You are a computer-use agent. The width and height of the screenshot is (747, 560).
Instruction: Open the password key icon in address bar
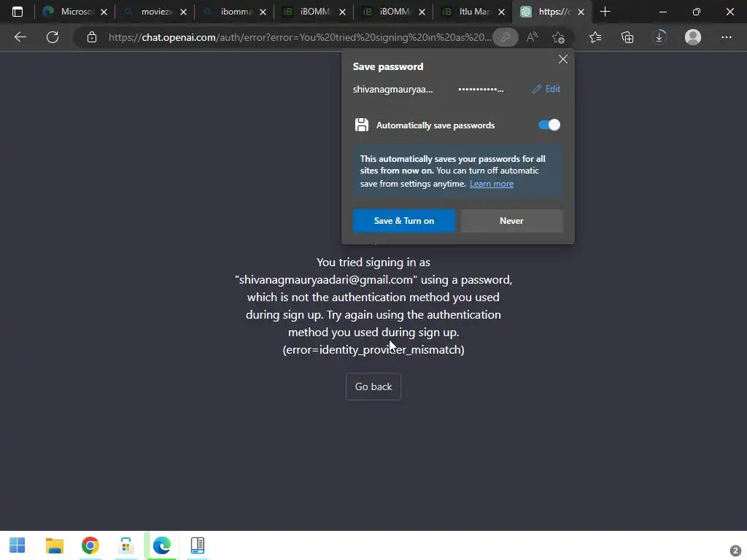tap(506, 37)
